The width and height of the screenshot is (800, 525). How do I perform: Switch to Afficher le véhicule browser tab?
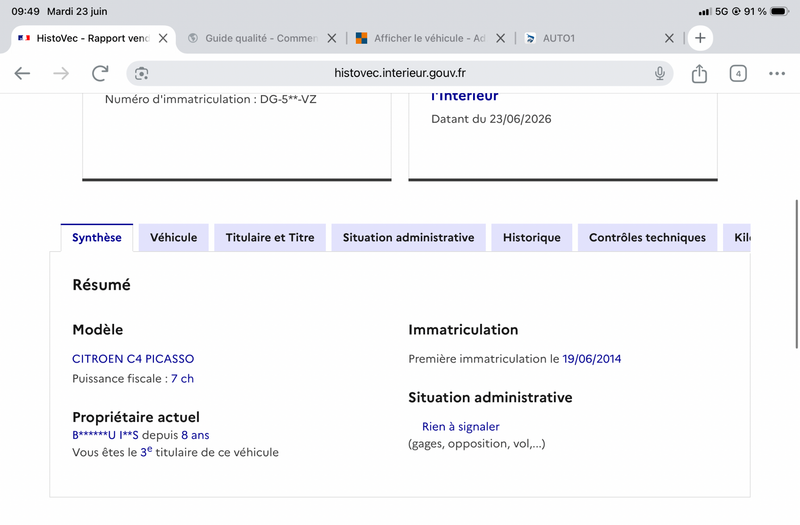coord(421,38)
